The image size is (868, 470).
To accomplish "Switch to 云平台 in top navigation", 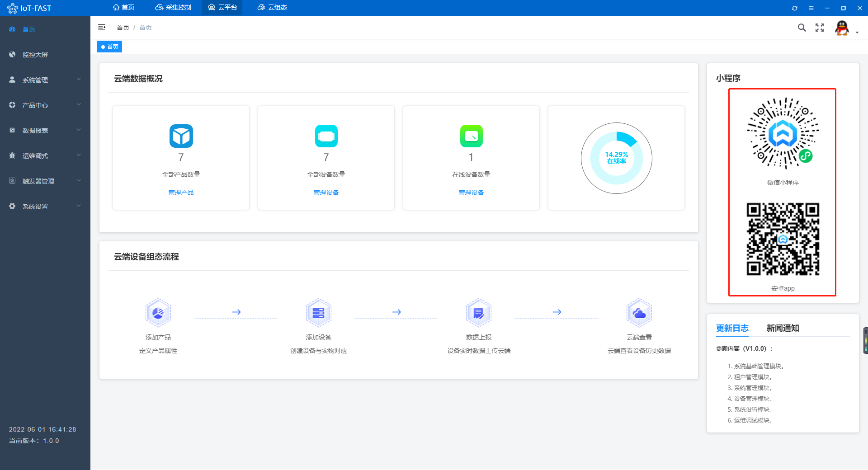I will pos(222,7).
